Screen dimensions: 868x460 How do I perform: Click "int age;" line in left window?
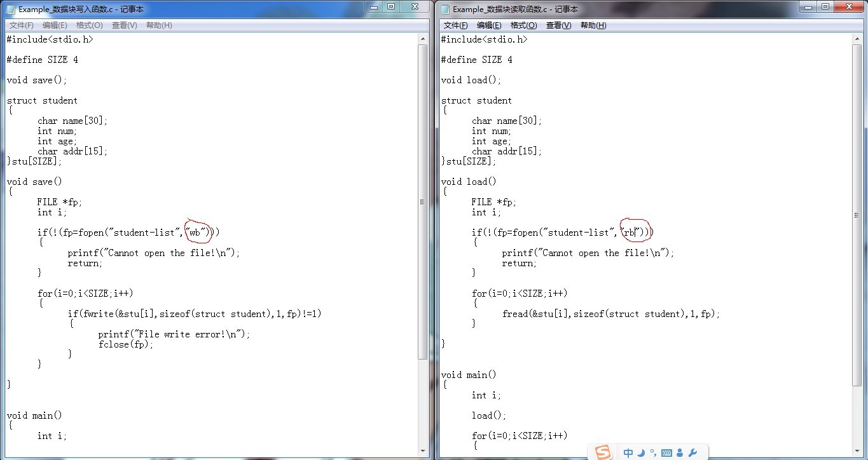(x=57, y=141)
